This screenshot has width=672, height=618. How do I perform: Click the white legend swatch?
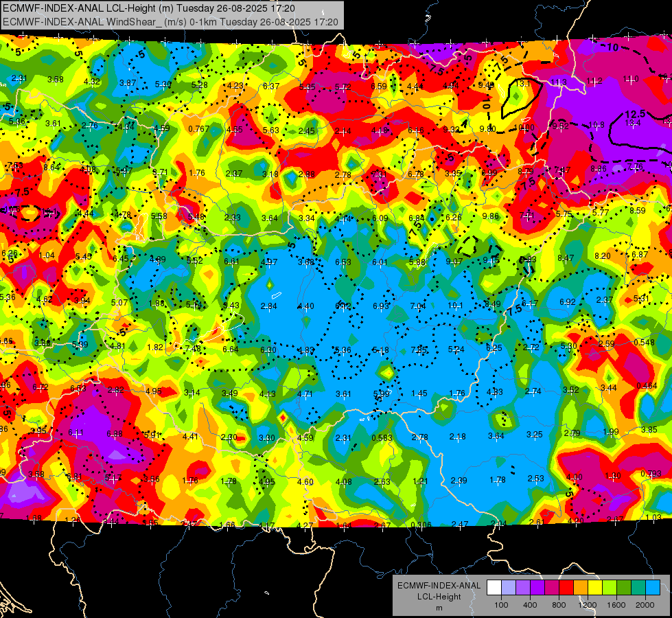pos(494,587)
